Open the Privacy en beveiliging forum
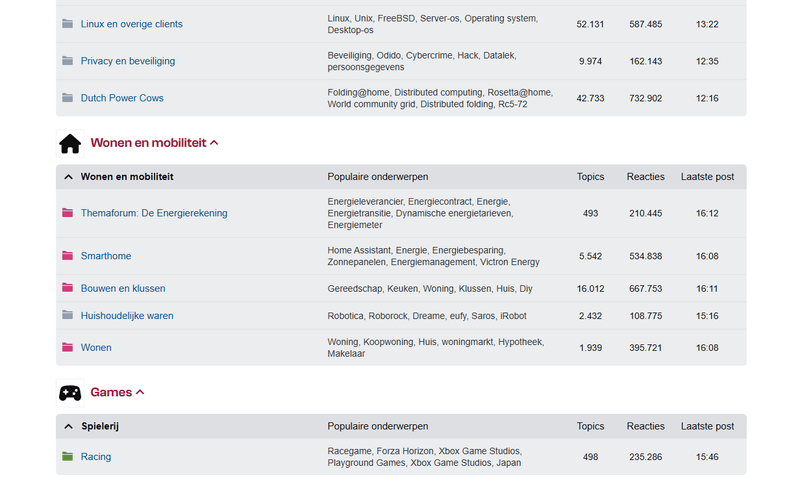This screenshot has height=486, width=800. (128, 61)
